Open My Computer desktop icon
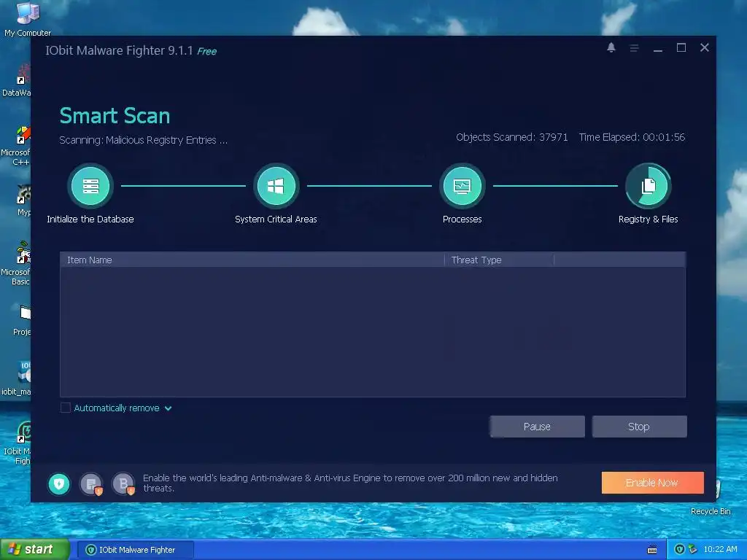747x560 pixels. pos(28,19)
